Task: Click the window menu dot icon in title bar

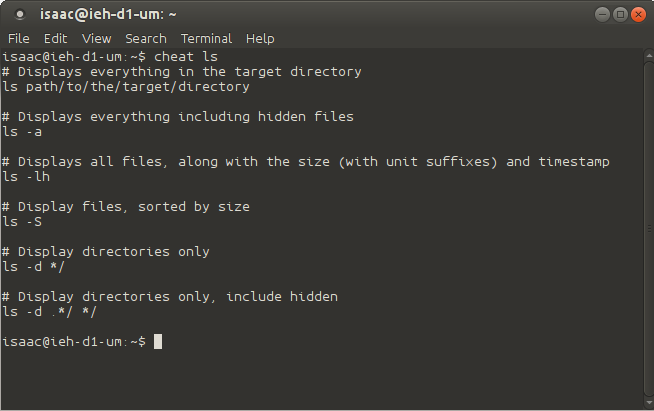Action: click(x=20, y=15)
